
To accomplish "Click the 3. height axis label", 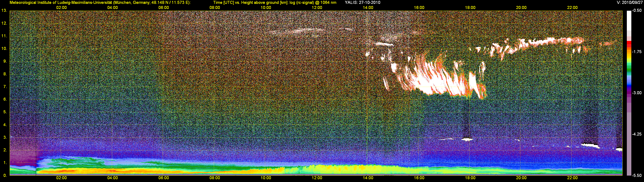I will 5,137.
